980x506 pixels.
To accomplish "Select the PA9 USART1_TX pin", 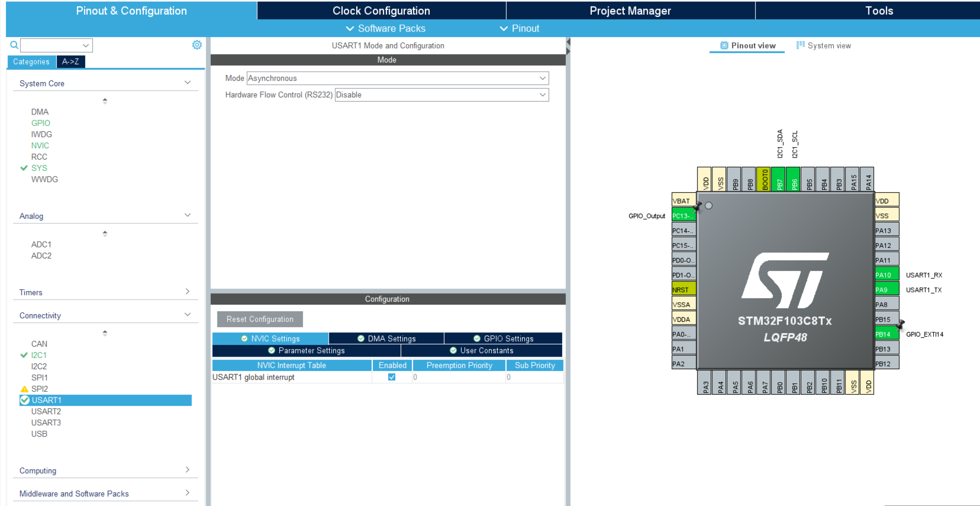I will 887,290.
